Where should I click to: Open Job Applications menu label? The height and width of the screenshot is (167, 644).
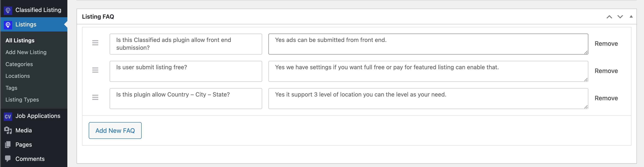pos(38,116)
